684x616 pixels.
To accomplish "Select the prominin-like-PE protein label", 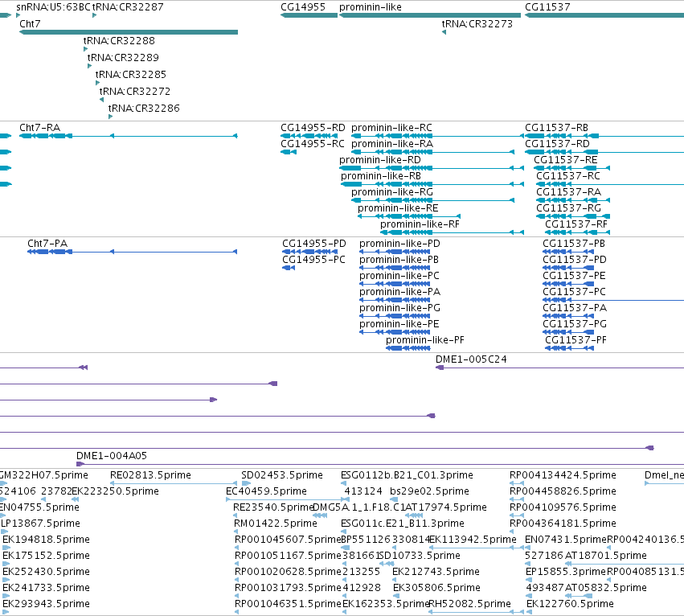I will 399,324.
